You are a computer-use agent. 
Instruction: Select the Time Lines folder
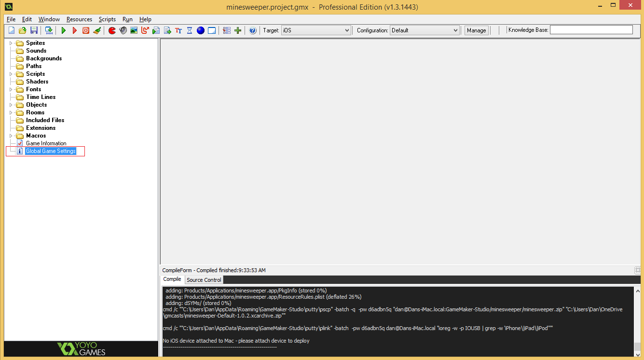(41, 97)
